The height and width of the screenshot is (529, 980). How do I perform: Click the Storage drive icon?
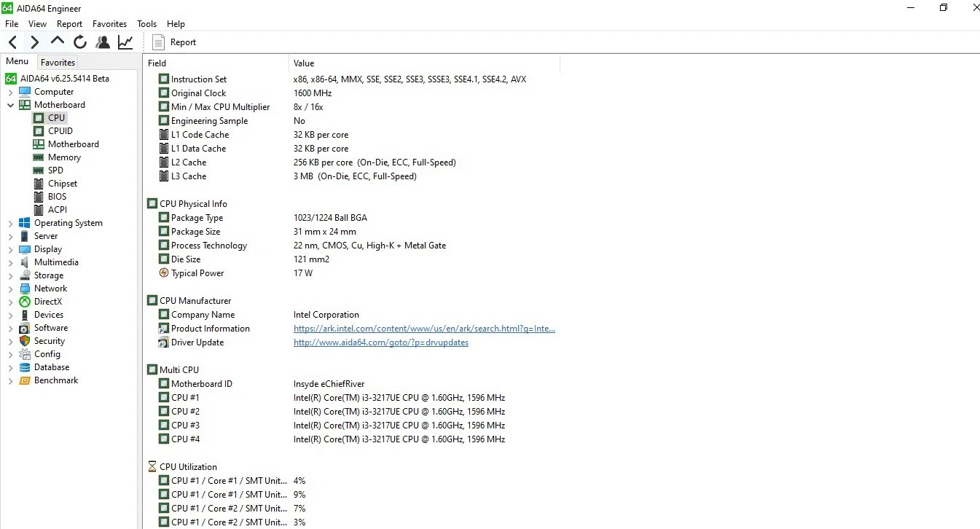25,275
